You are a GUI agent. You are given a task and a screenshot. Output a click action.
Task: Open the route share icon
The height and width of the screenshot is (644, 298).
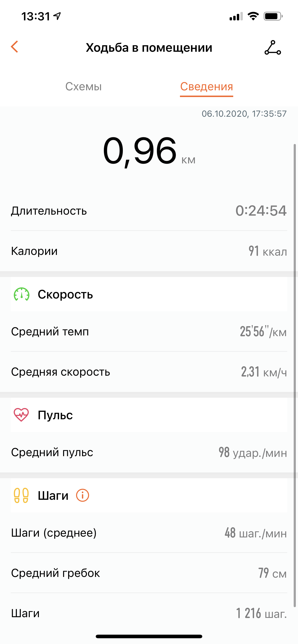(x=273, y=47)
